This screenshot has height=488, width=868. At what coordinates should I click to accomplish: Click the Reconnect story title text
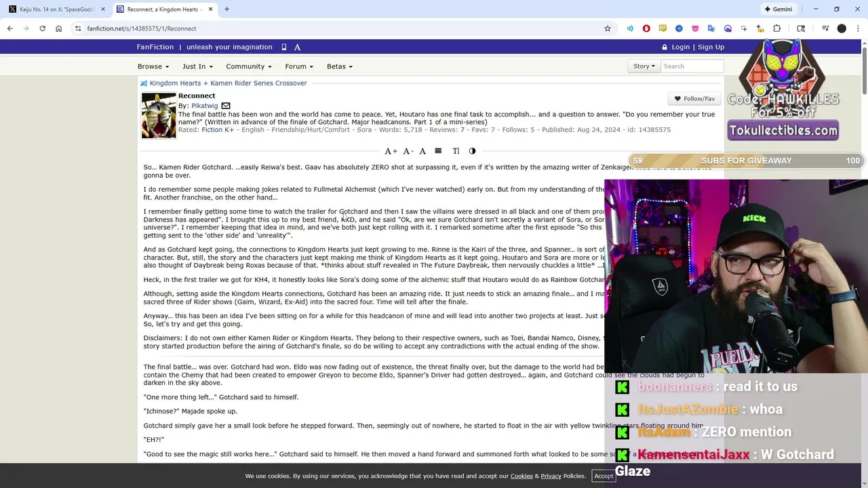(197, 96)
